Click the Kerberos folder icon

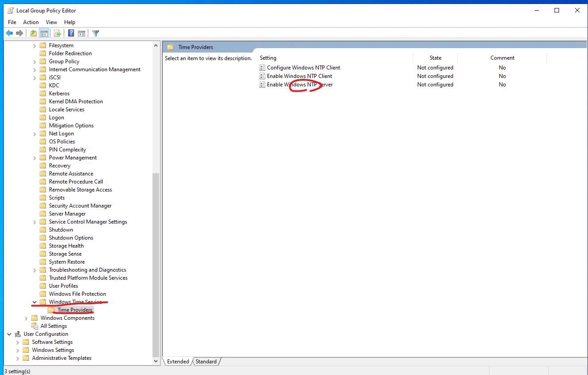(x=43, y=94)
